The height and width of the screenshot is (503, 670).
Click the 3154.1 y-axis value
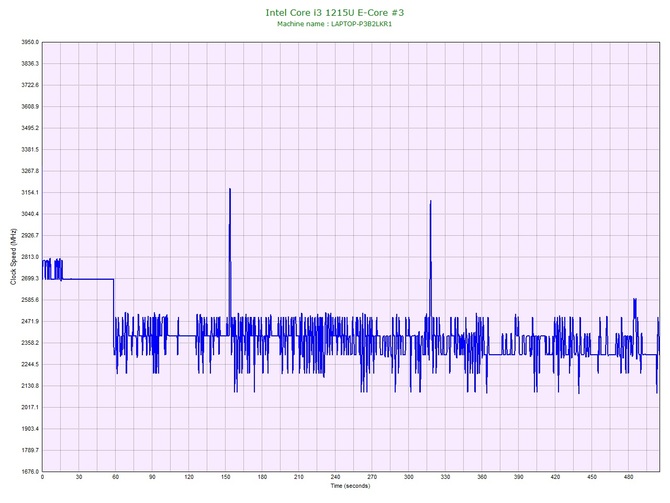(30, 192)
